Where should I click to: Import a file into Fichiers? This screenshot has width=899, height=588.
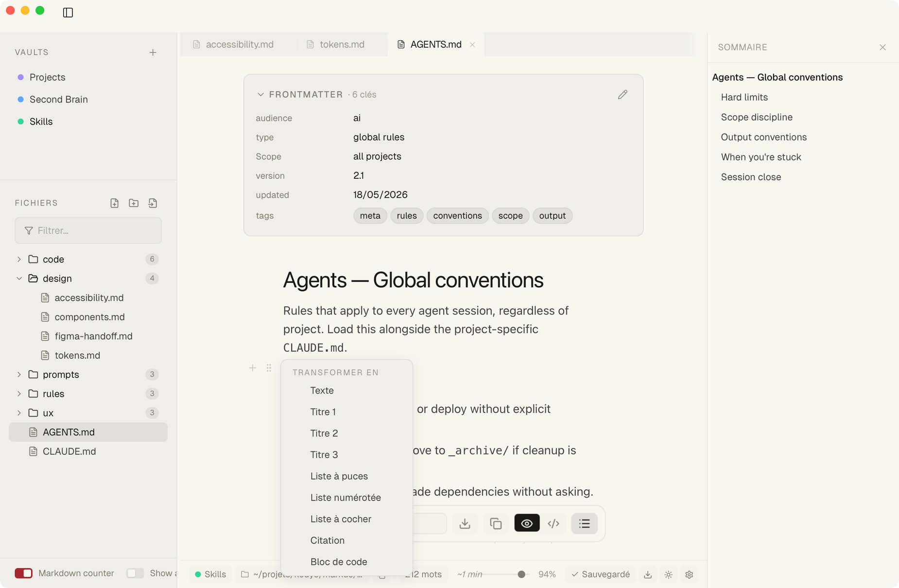click(x=153, y=203)
